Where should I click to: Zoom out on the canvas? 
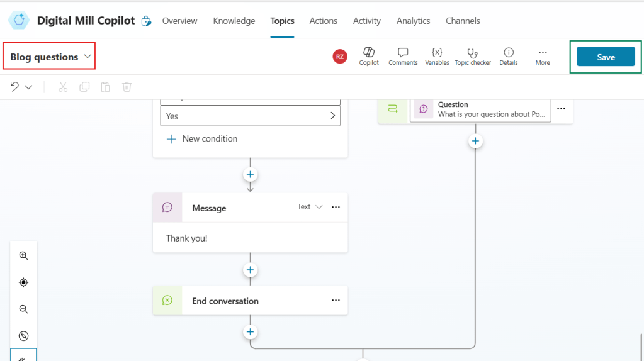(x=23, y=309)
